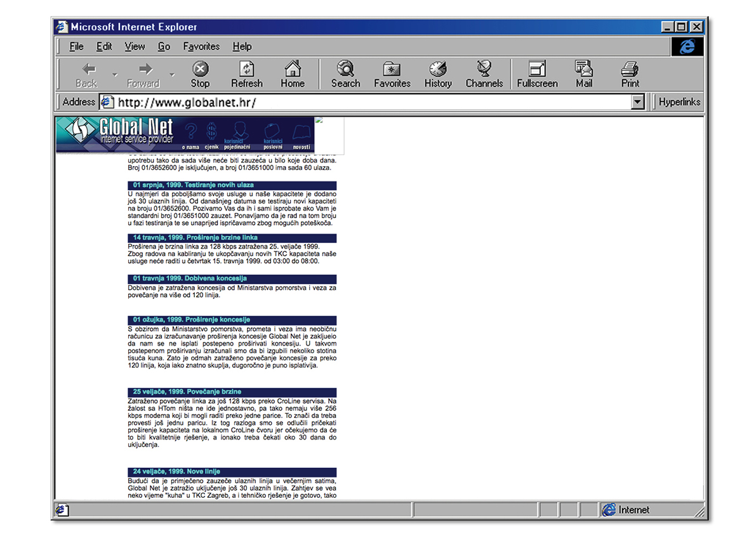This screenshot has height=534, width=756.
Task: Open the Go menu
Action: click(164, 46)
